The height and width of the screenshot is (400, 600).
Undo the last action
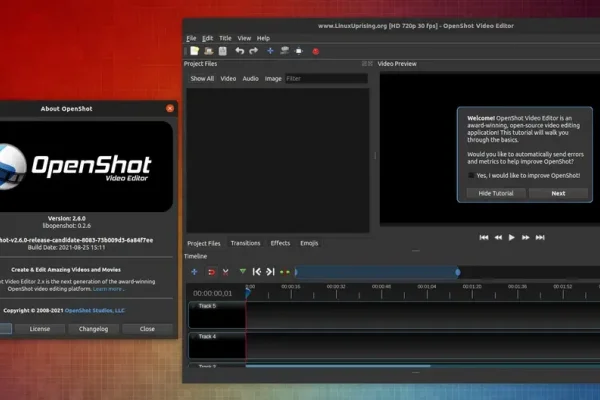point(240,51)
